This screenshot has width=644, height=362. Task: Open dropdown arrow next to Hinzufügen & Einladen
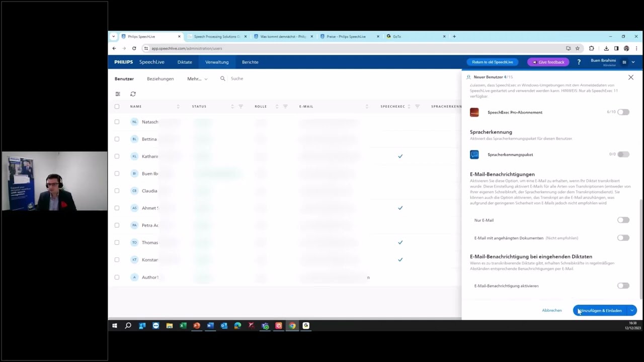[x=632, y=311]
